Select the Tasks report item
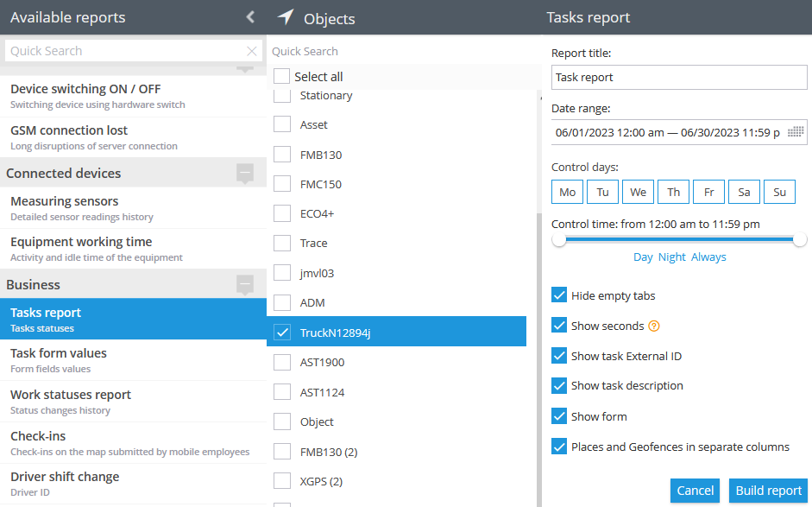This screenshot has height=507, width=812. 133,319
